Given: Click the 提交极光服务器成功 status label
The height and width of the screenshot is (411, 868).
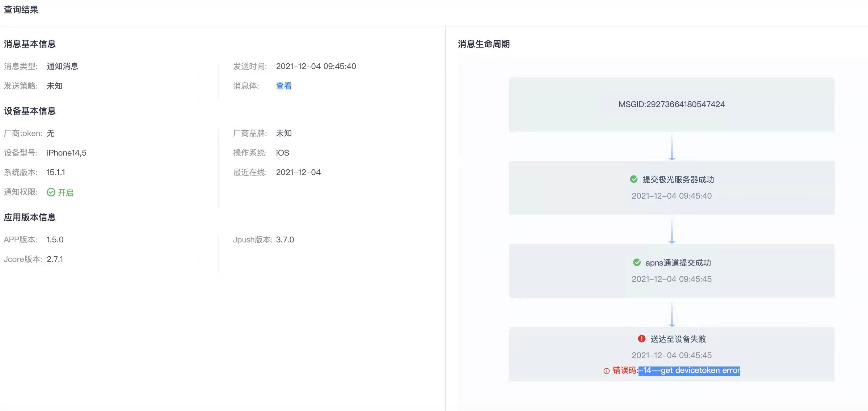Looking at the screenshot, I should click(678, 179).
